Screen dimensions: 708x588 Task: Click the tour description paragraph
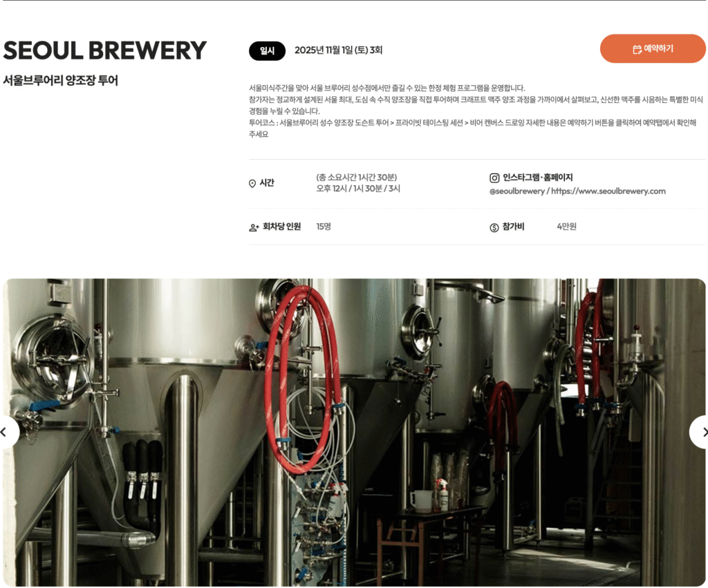click(x=476, y=111)
